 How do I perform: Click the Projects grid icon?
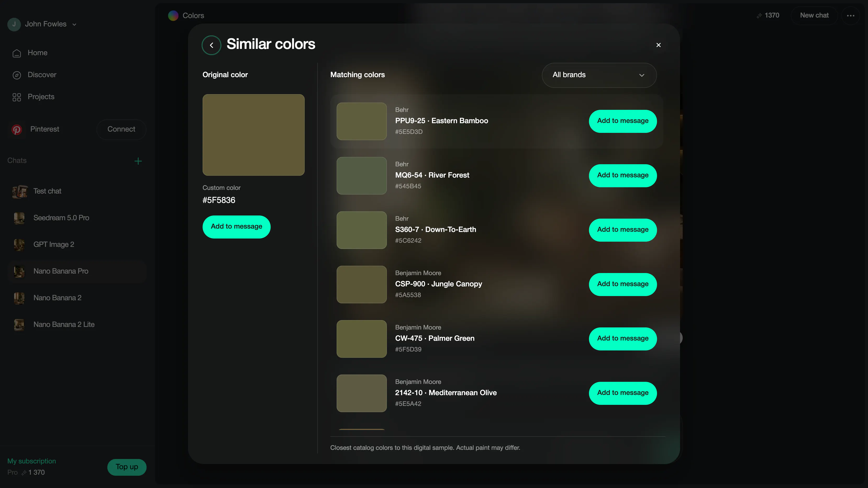pyautogui.click(x=16, y=97)
